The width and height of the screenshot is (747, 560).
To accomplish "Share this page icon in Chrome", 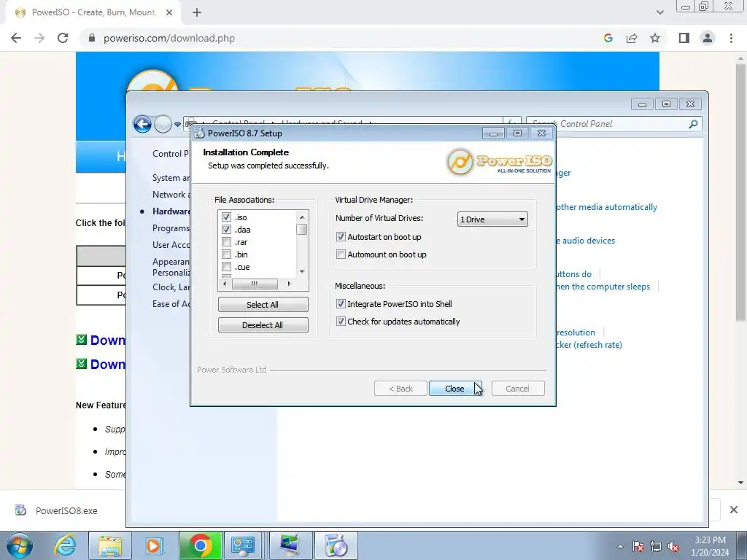I will (x=632, y=38).
